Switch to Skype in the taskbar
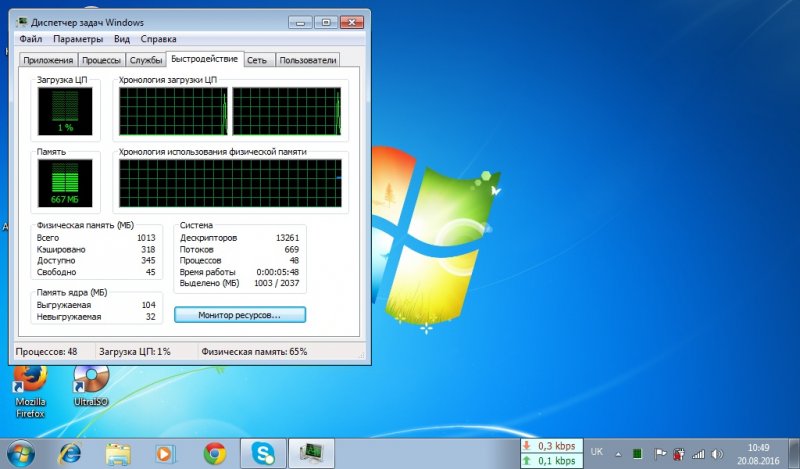 click(x=262, y=454)
